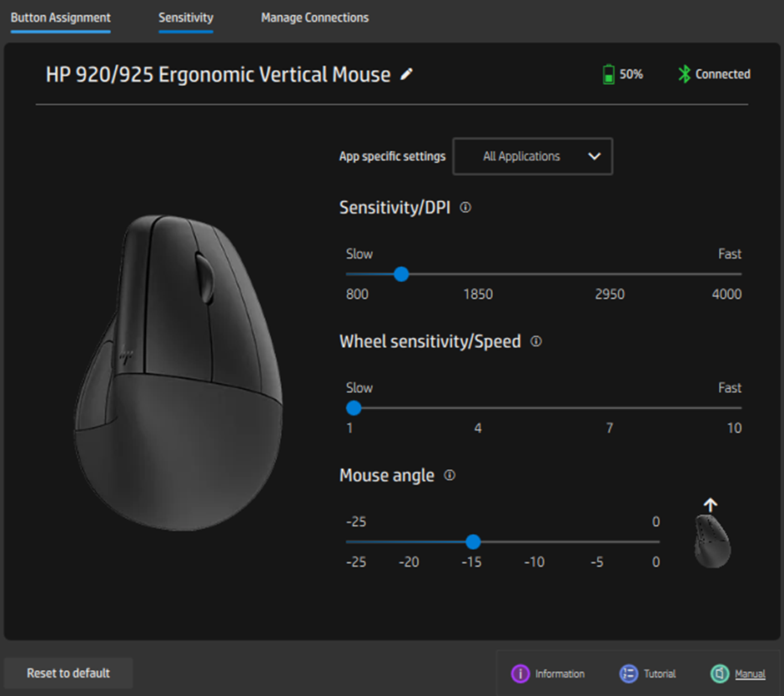
Task: Click mouse angle tick label -15
Action: tap(471, 562)
